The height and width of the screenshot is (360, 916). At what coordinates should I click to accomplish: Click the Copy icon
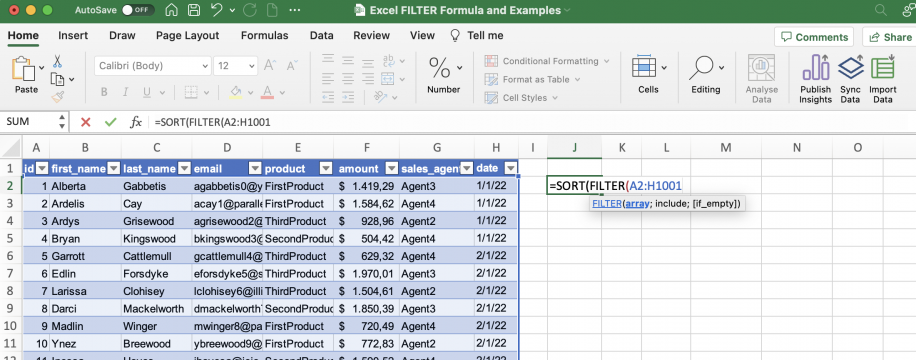point(57,79)
